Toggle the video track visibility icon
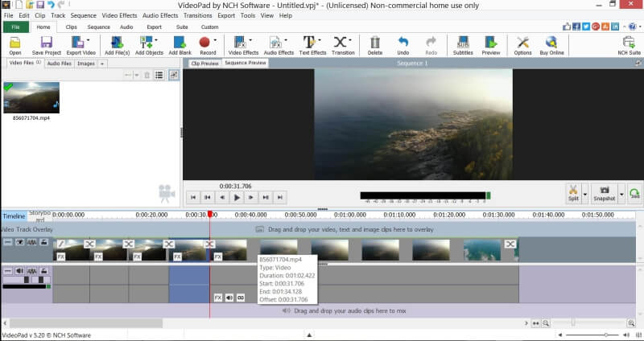The image size is (644, 341). (19, 242)
